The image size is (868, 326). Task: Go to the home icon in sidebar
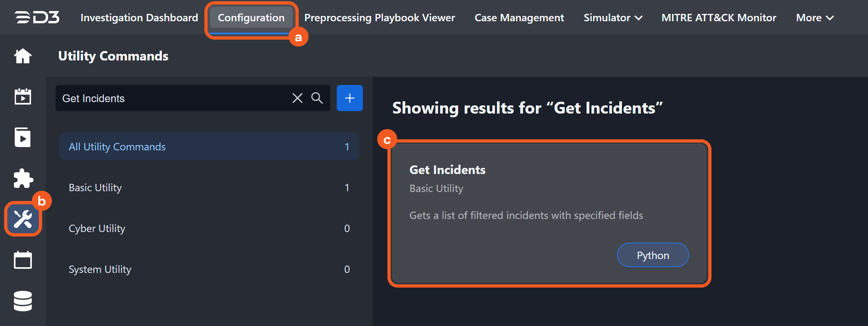tap(23, 56)
